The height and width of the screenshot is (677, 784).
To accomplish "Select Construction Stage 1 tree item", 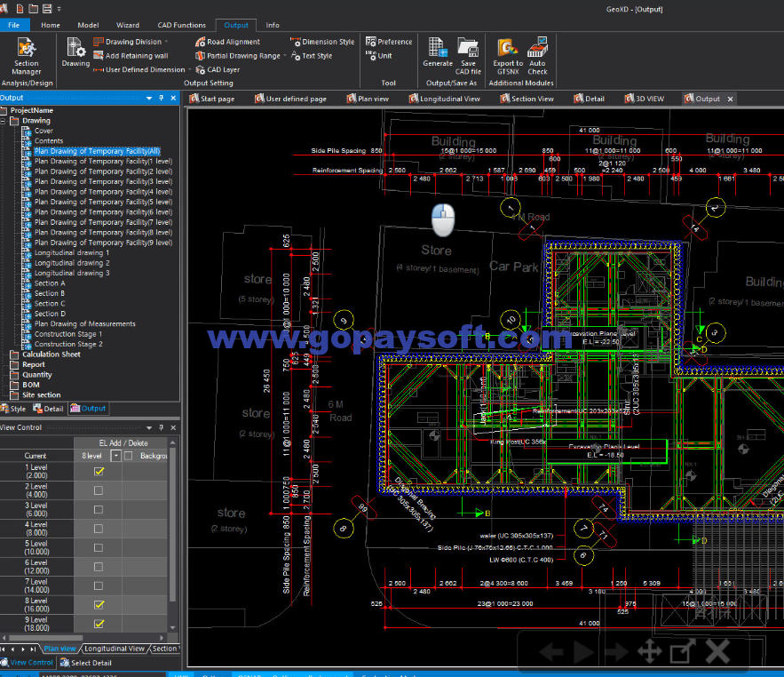I will [x=68, y=334].
